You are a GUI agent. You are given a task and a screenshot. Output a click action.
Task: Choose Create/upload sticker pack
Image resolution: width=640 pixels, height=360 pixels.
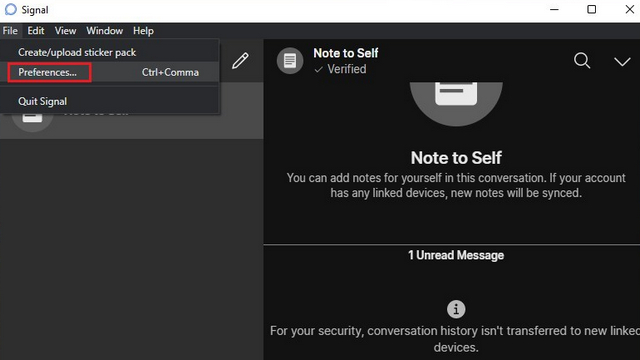110,52
